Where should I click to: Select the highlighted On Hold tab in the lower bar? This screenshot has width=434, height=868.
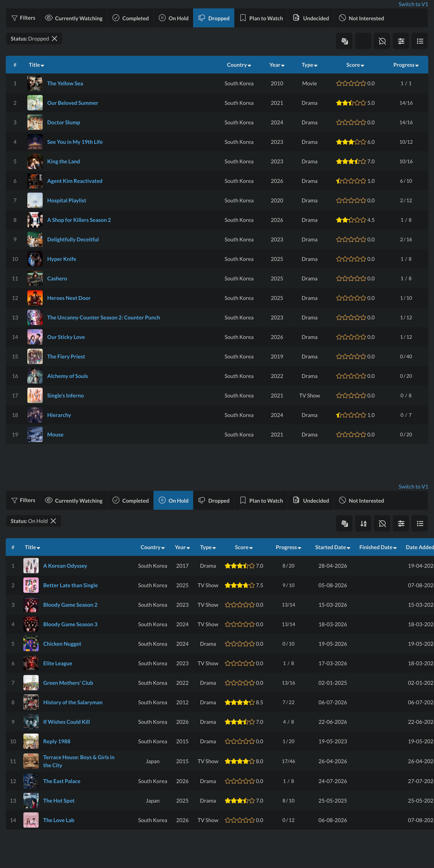[x=173, y=500]
